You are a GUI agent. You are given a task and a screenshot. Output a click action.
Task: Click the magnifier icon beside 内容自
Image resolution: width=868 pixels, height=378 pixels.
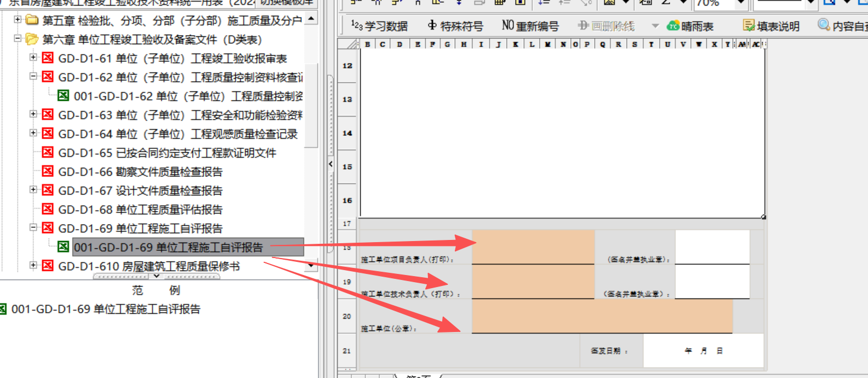(824, 25)
